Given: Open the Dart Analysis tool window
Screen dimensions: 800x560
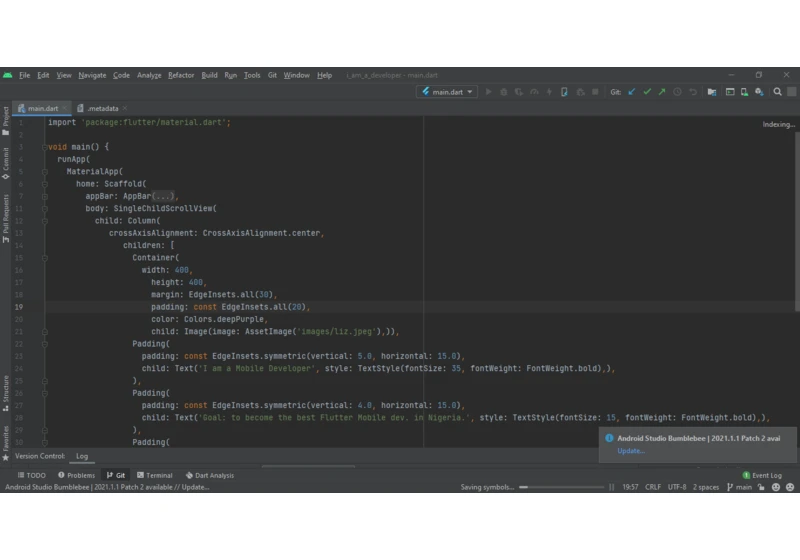Looking at the screenshot, I should pyautogui.click(x=210, y=475).
